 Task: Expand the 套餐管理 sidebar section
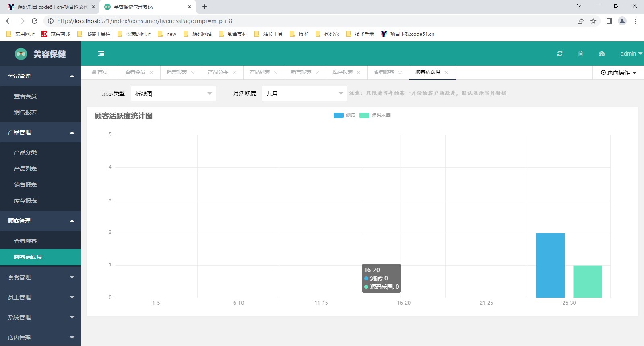40,277
